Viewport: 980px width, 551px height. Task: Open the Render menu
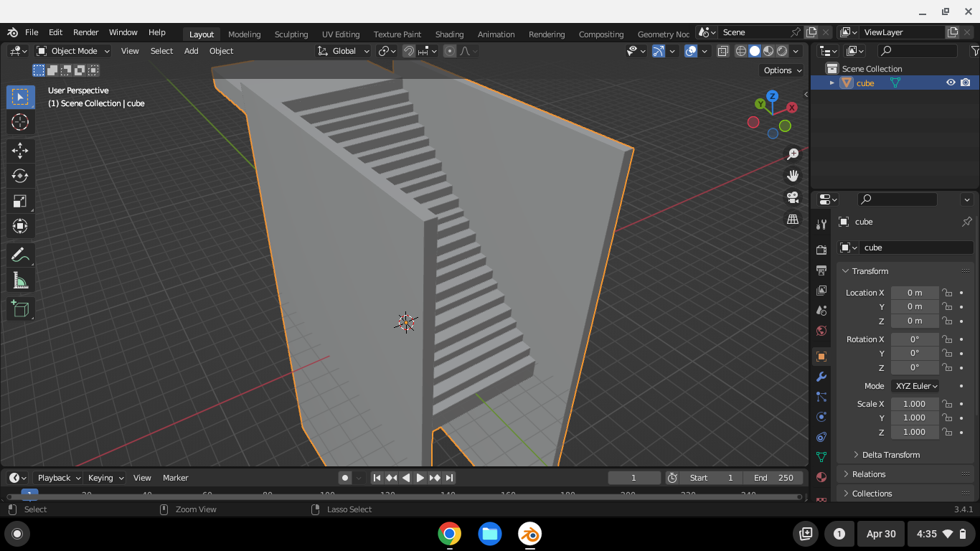85,32
